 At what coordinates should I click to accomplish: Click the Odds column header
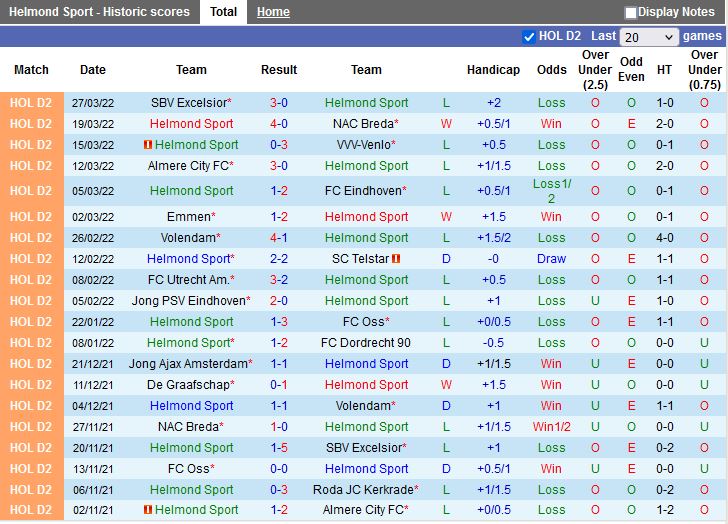pyautogui.click(x=552, y=70)
